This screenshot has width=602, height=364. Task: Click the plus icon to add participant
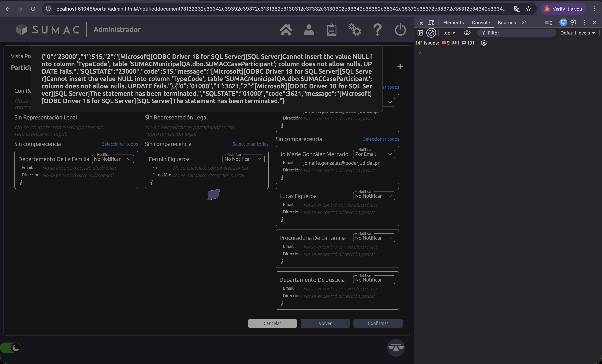400,67
